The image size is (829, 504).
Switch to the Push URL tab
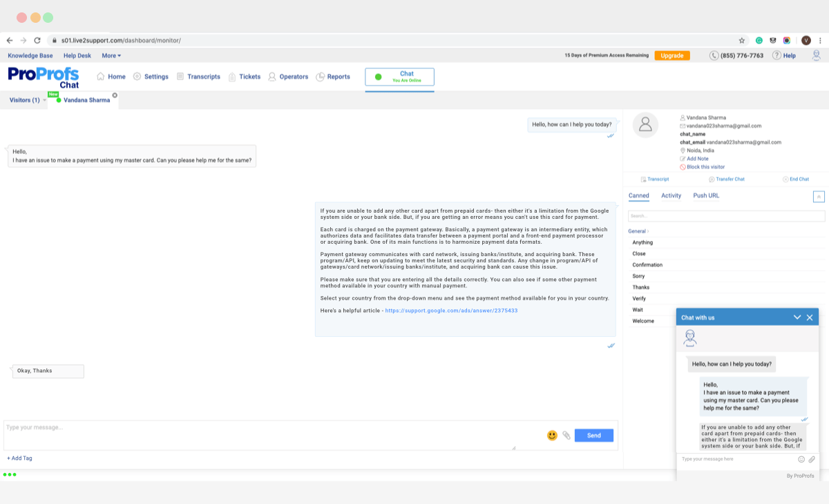706,196
